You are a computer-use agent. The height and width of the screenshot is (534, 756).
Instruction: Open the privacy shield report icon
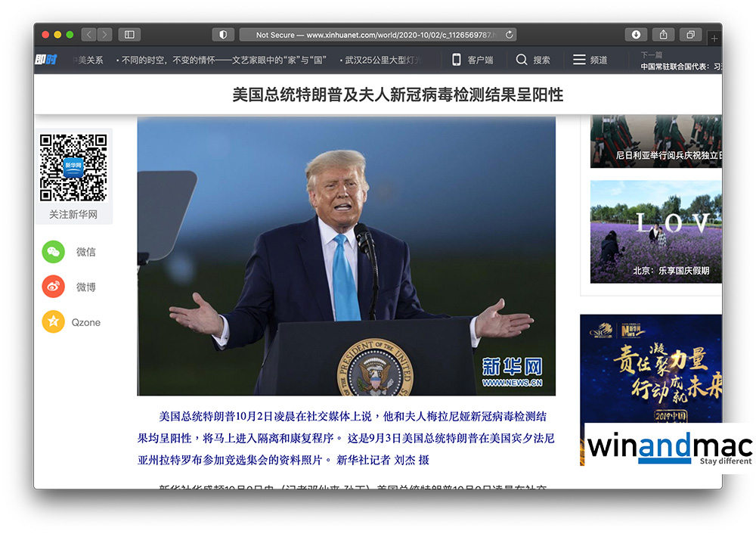[222, 35]
